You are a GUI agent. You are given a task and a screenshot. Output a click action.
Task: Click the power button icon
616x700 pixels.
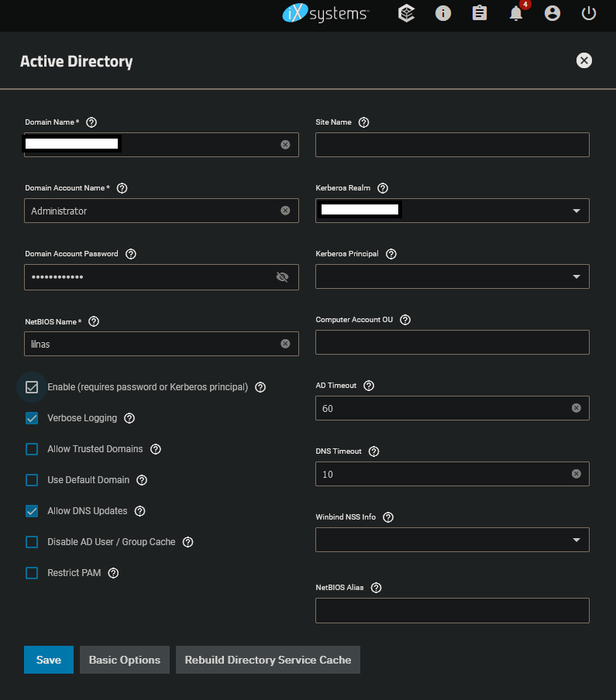pyautogui.click(x=589, y=13)
